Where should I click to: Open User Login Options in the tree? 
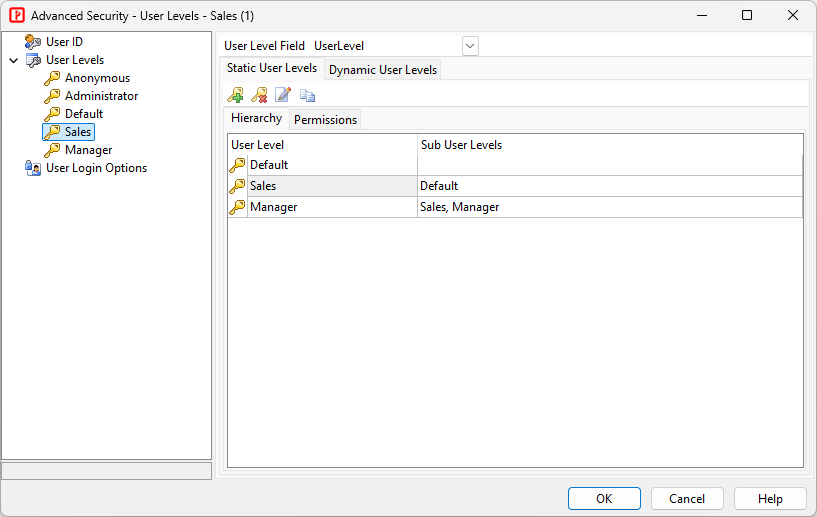tap(96, 168)
